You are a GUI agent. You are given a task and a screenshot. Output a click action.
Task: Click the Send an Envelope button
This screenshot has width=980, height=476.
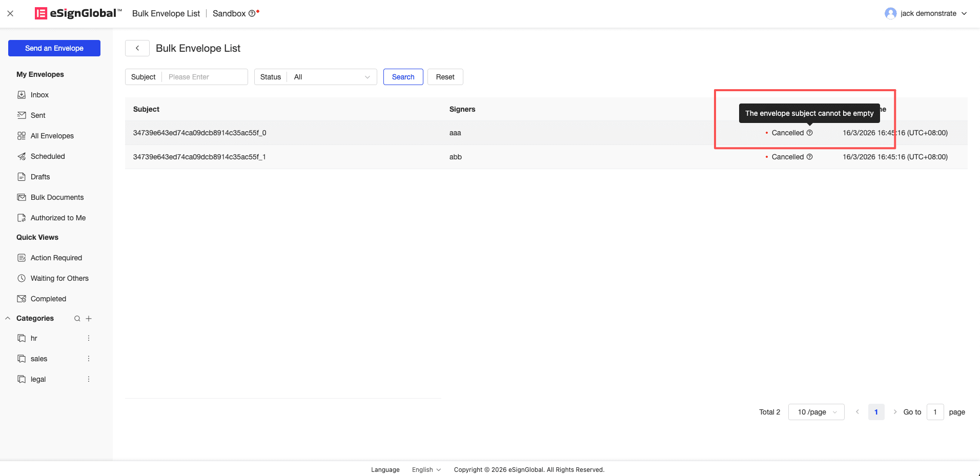pos(54,48)
